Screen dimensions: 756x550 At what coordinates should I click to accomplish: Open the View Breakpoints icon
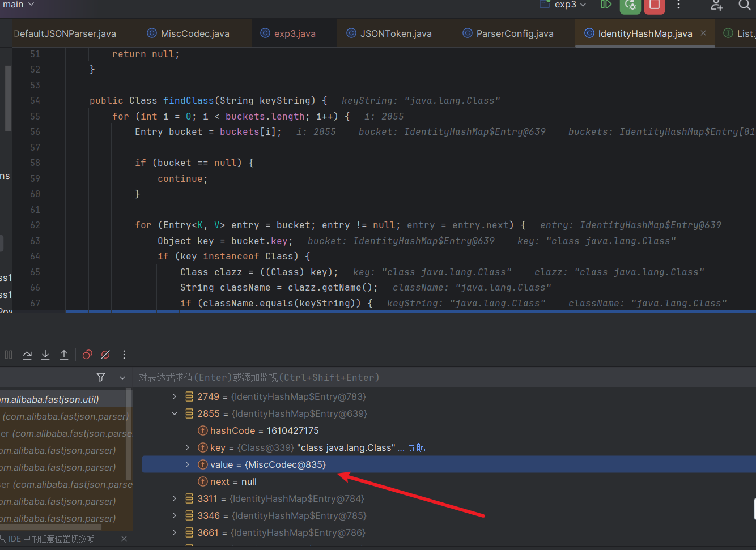pos(87,355)
